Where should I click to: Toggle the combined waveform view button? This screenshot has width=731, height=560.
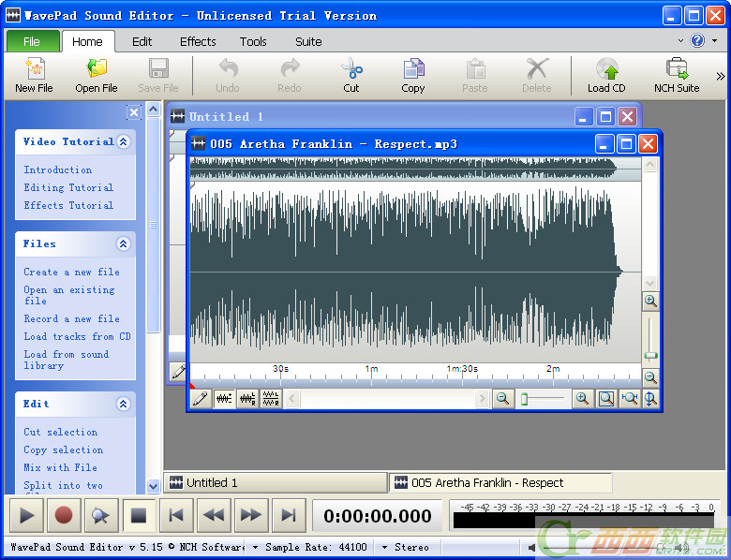224,399
